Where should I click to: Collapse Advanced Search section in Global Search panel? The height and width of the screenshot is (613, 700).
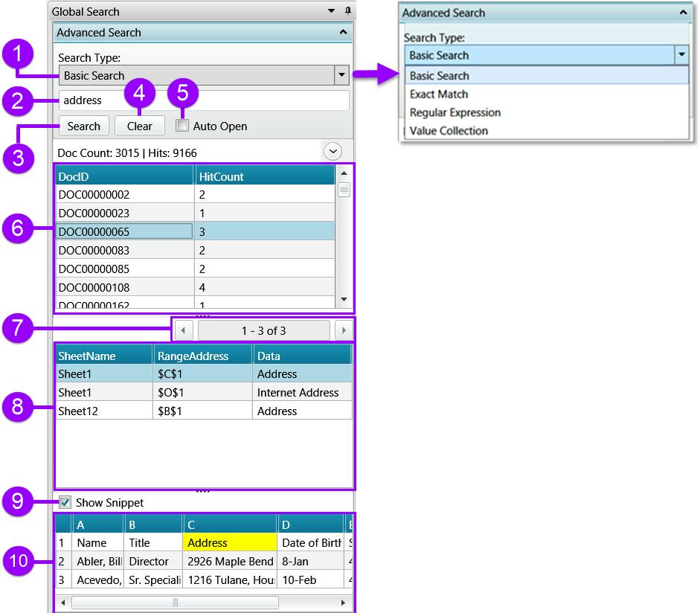pyautogui.click(x=343, y=32)
